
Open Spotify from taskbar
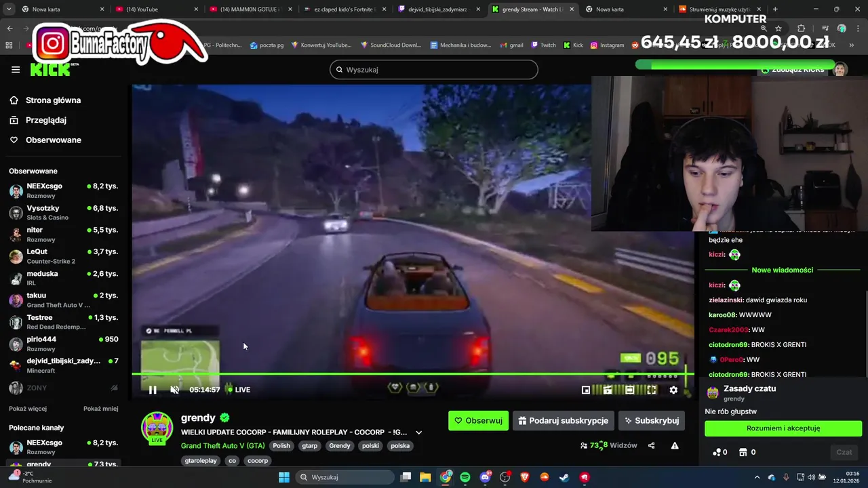click(465, 477)
